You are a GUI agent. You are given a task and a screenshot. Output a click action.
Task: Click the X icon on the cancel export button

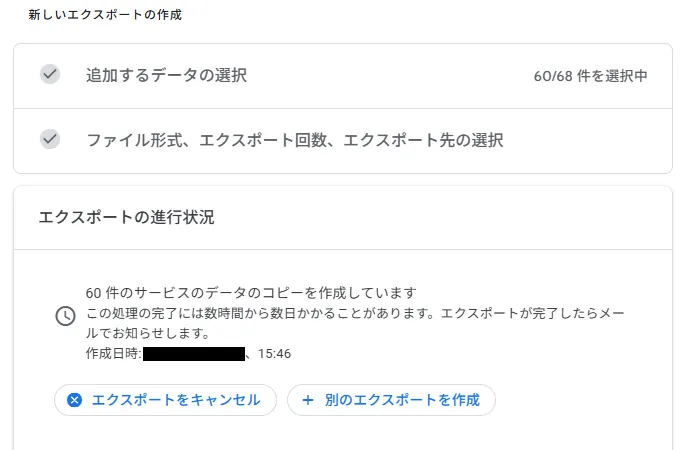tap(74, 400)
